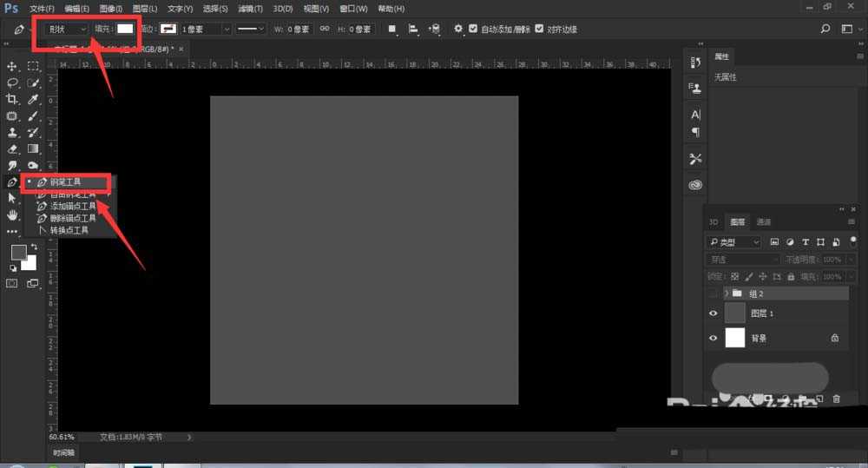Select the Lasso tool

(12, 82)
